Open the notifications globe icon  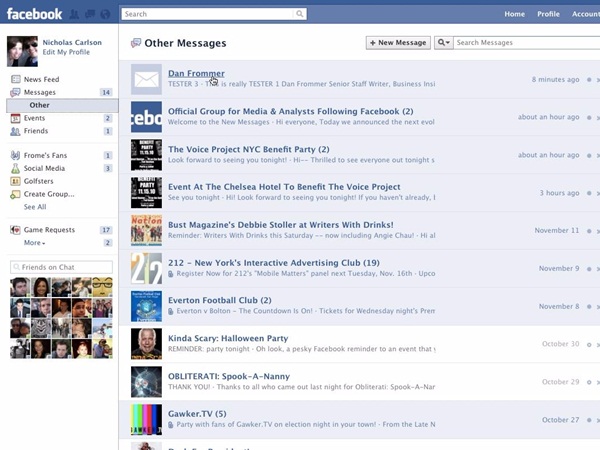point(104,14)
